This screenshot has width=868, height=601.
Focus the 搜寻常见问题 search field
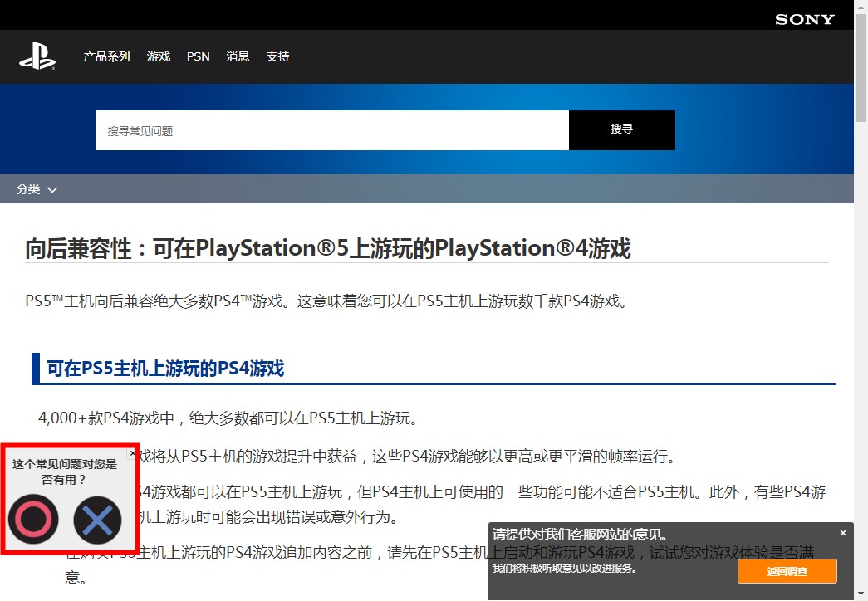(333, 130)
